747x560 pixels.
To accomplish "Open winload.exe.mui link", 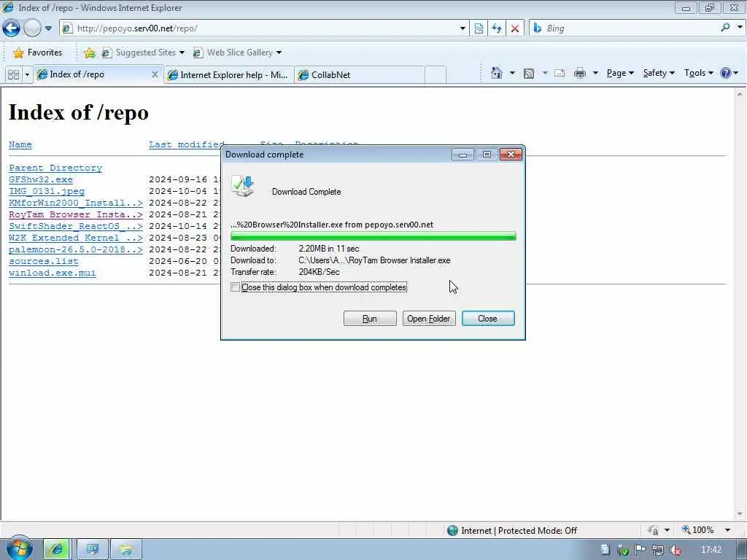I will pos(53,273).
